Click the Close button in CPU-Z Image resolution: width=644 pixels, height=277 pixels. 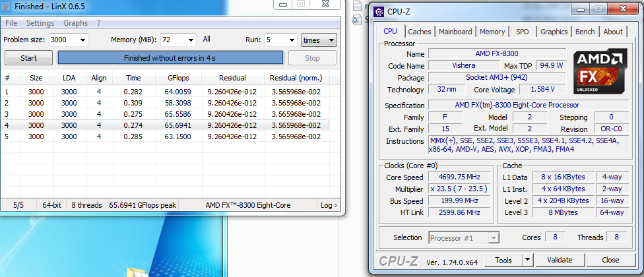(x=610, y=260)
